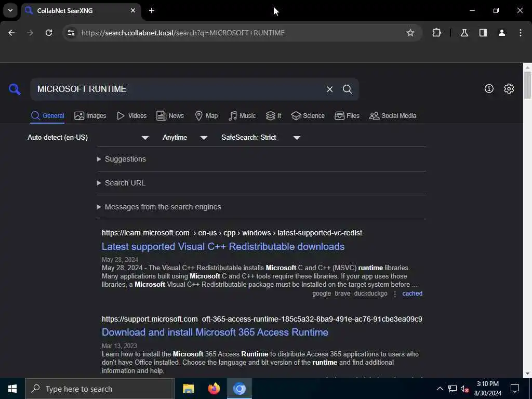This screenshot has height=399, width=532.
Task: Show hidden system tray icons
Action: tap(440, 389)
